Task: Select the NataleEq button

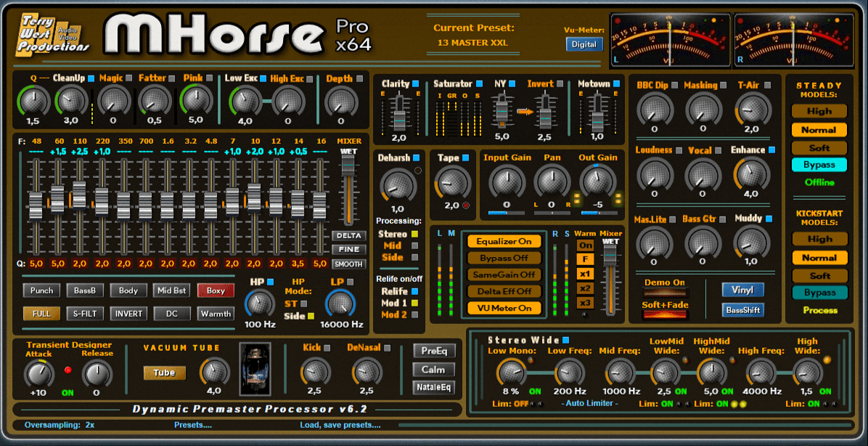Action: pyautogui.click(x=435, y=387)
